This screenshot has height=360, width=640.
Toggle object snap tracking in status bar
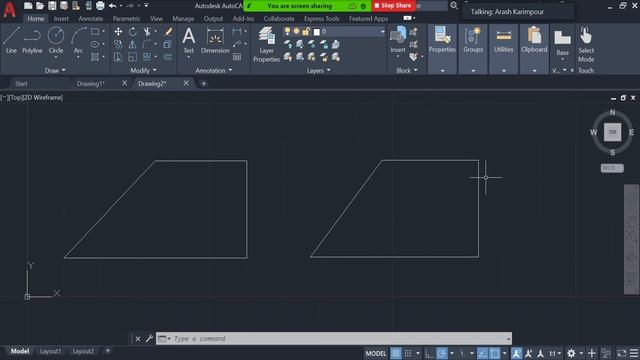click(482, 353)
